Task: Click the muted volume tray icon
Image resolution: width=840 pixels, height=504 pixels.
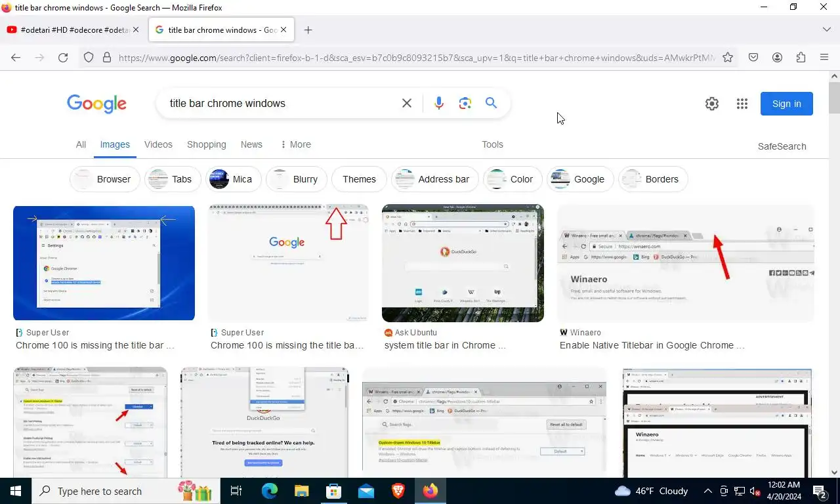Action: click(755, 491)
